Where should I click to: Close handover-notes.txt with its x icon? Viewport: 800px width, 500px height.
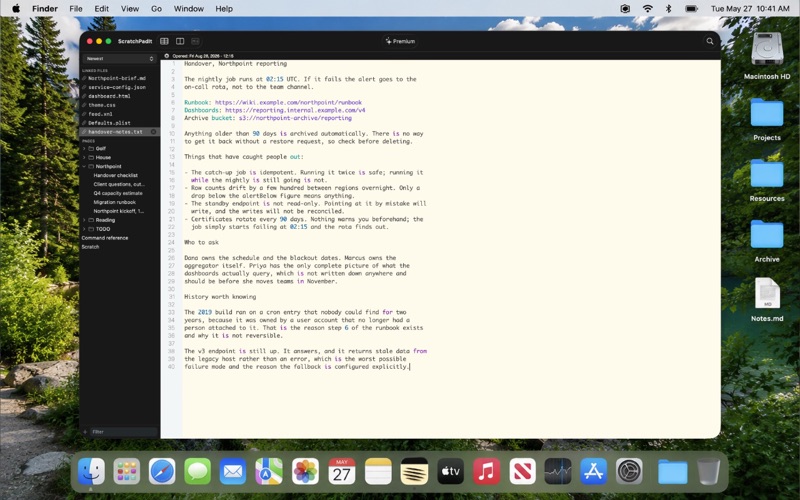[x=153, y=132]
